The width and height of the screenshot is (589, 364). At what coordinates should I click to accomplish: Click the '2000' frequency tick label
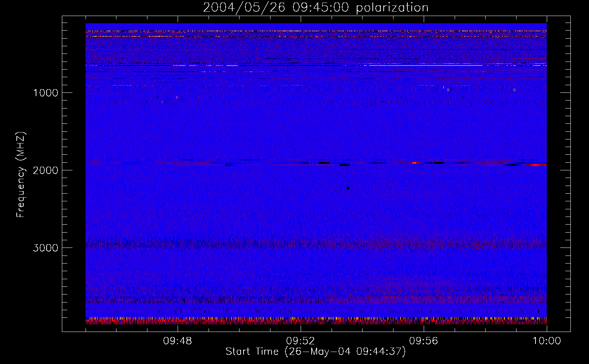tap(46, 170)
